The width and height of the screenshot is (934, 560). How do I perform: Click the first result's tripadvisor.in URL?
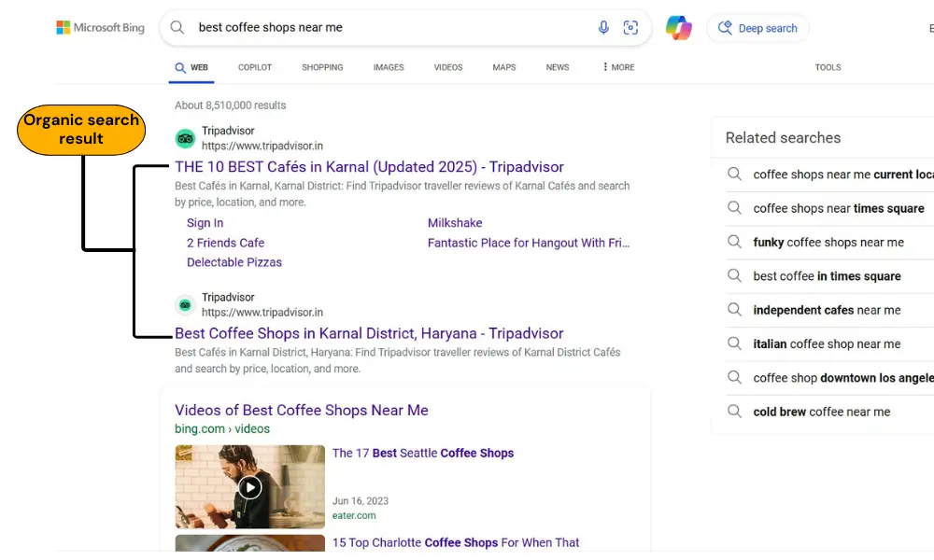pyautogui.click(x=262, y=146)
